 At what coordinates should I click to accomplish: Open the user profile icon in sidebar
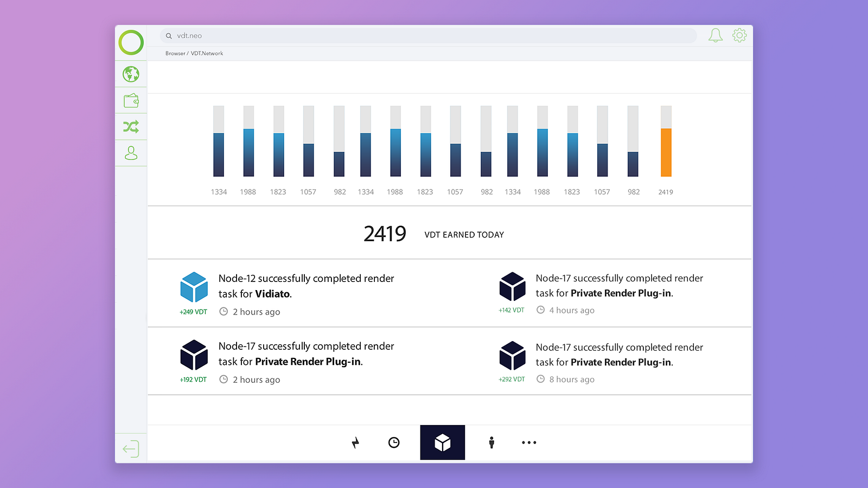[x=131, y=153]
